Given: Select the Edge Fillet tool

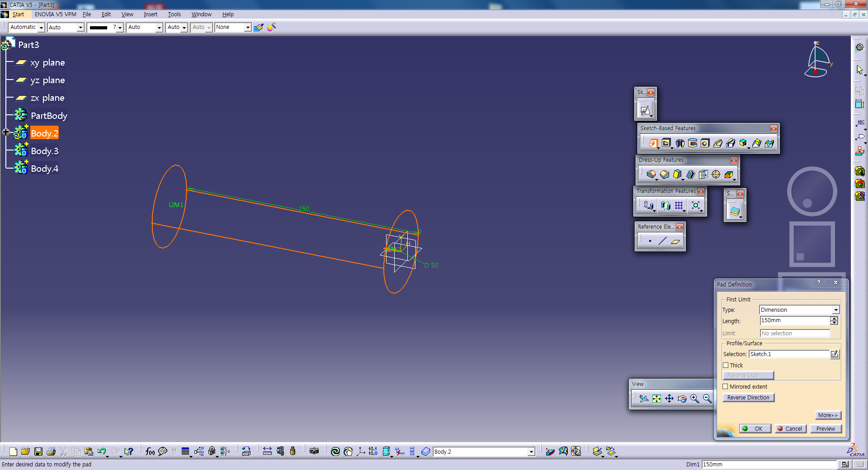Looking at the screenshot, I should pos(651,174).
